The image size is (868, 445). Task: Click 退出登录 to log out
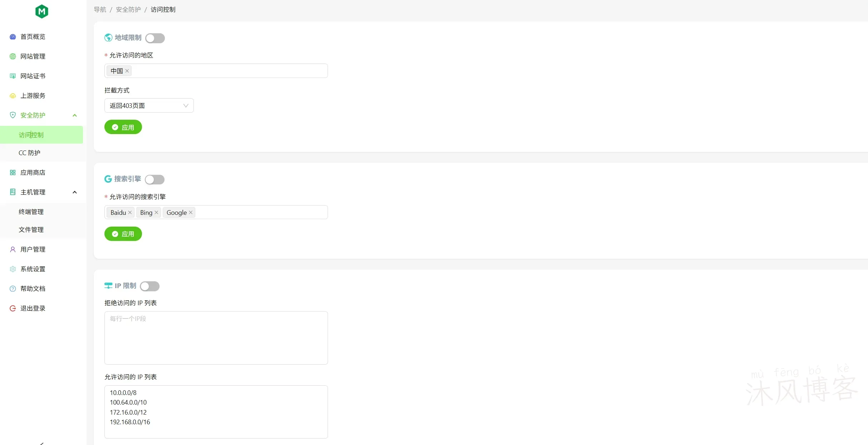point(32,308)
